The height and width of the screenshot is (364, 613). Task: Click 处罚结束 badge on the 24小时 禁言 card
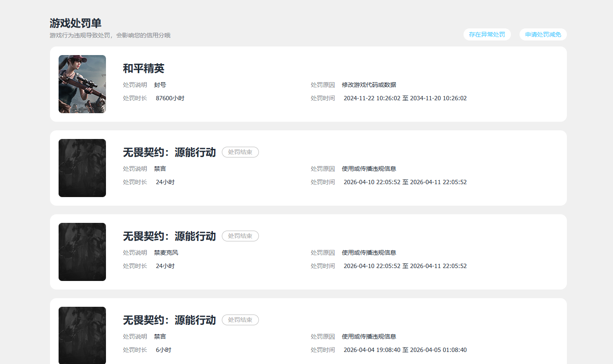pos(240,152)
